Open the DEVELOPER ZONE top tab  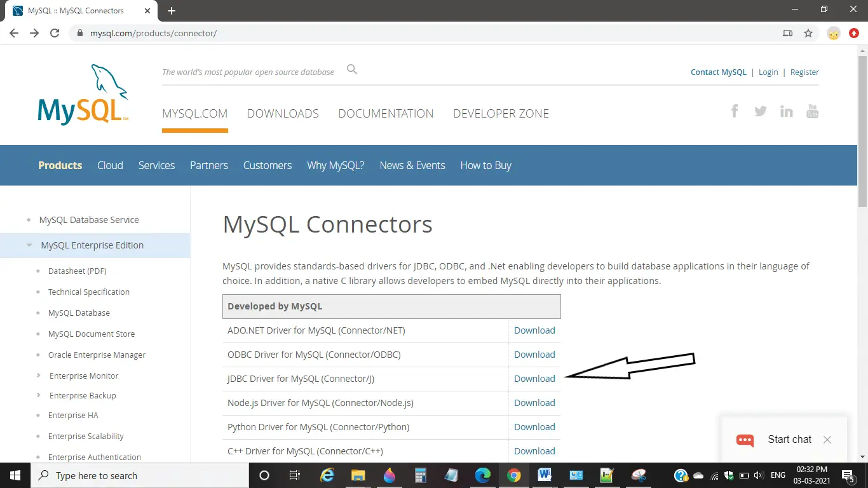(501, 114)
